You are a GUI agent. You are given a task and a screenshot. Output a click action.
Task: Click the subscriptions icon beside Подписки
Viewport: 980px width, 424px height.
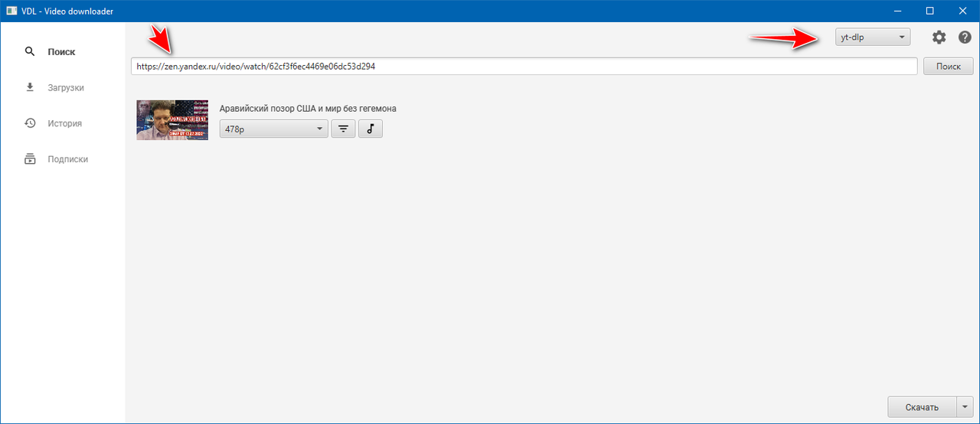[x=30, y=159]
